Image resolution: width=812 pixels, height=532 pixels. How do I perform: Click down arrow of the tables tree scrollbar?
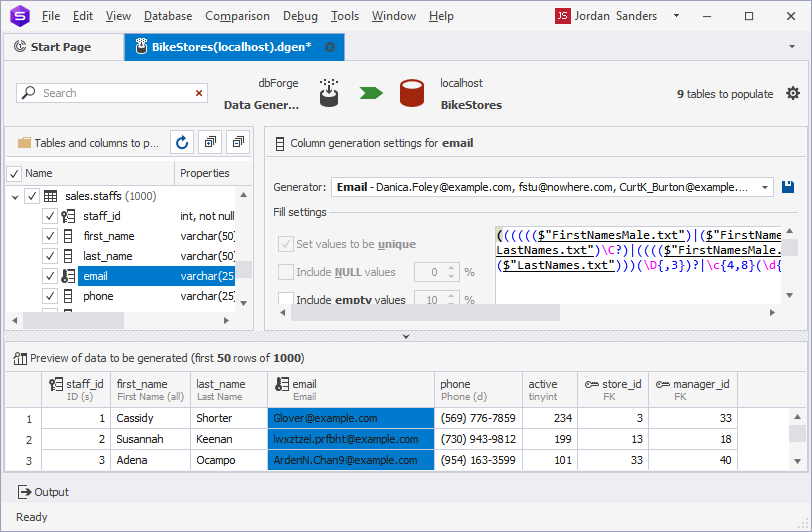(x=243, y=303)
